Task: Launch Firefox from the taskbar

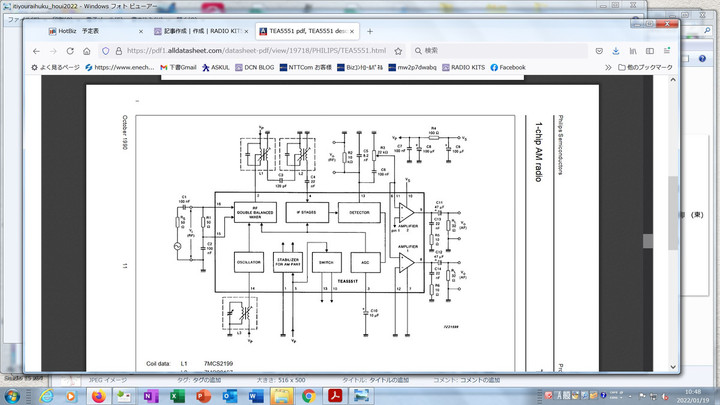Action: tap(98, 396)
